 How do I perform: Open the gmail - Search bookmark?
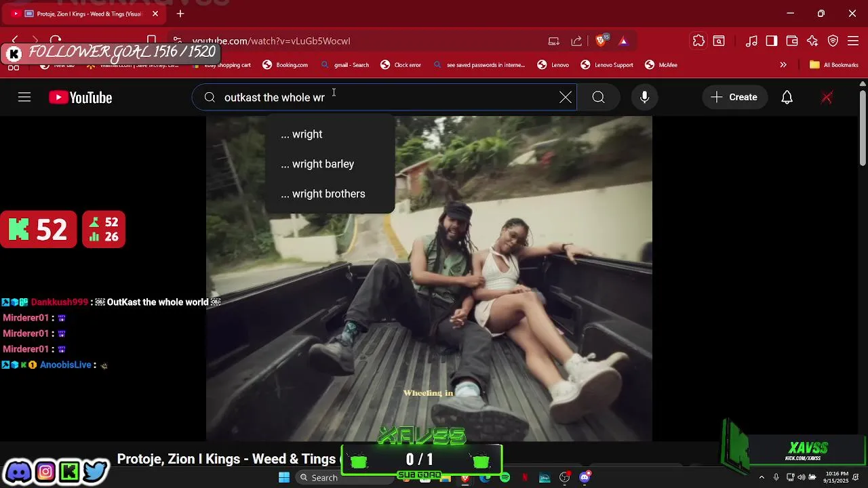tap(345, 65)
